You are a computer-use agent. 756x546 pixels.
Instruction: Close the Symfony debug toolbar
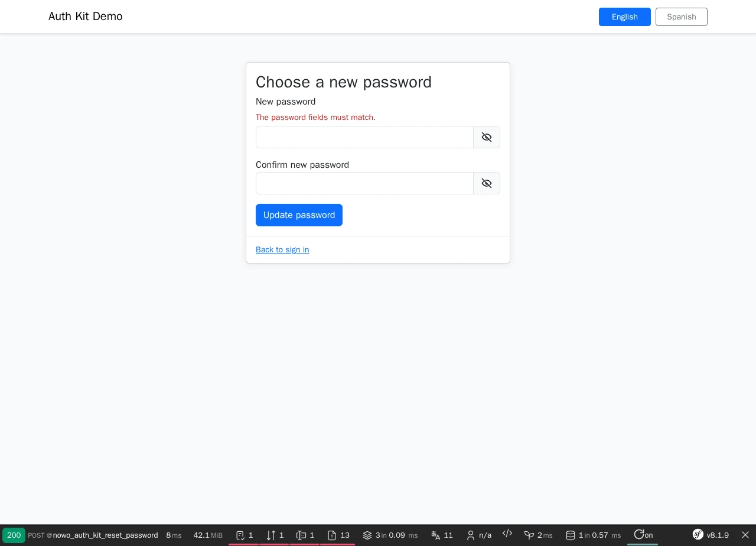745,535
